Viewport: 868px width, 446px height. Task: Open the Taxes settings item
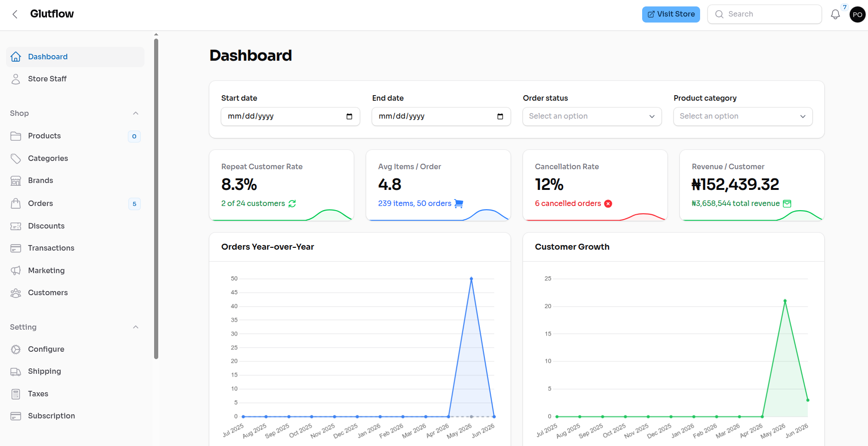[75, 394]
